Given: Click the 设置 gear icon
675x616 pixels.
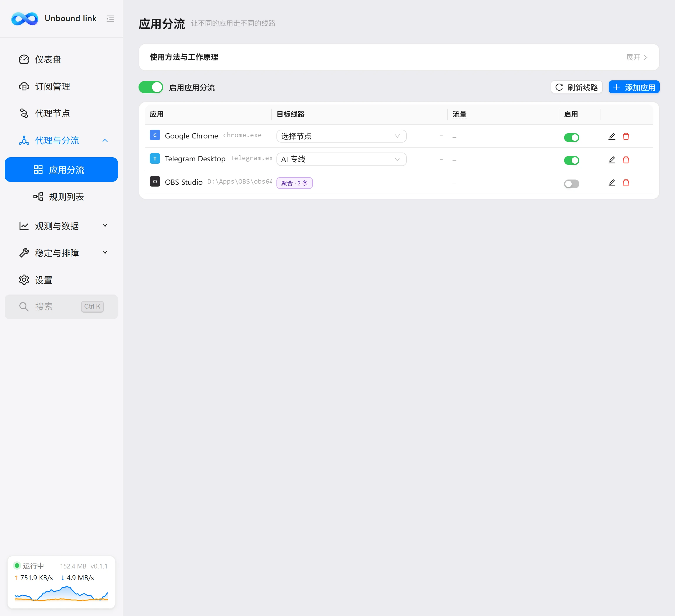Looking at the screenshot, I should coord(24,280).
